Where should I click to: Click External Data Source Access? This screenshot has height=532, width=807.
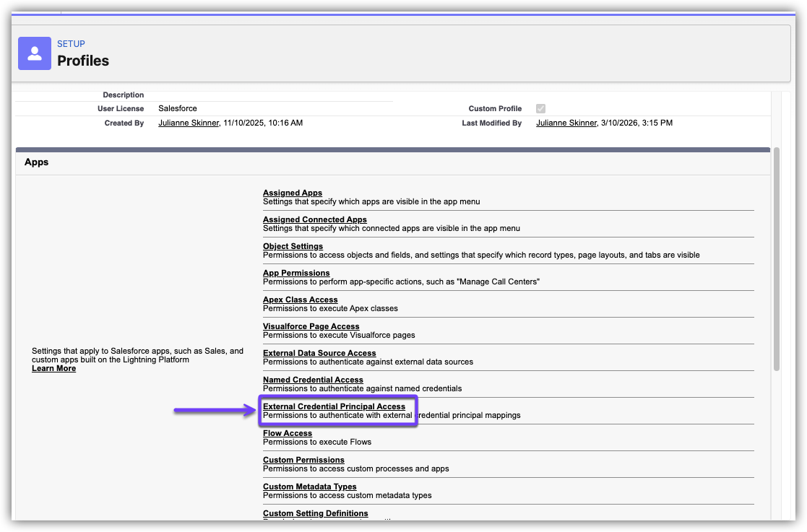click(319, 353)
